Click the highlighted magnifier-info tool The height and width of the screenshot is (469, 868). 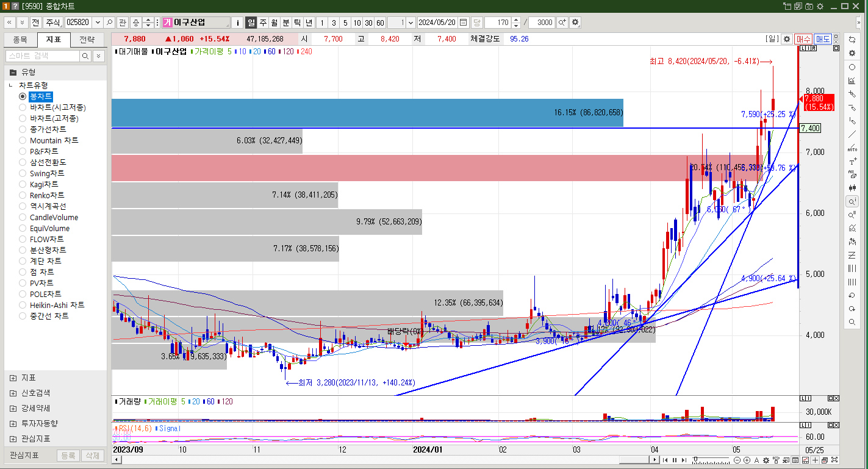click(x=852, y=201)
